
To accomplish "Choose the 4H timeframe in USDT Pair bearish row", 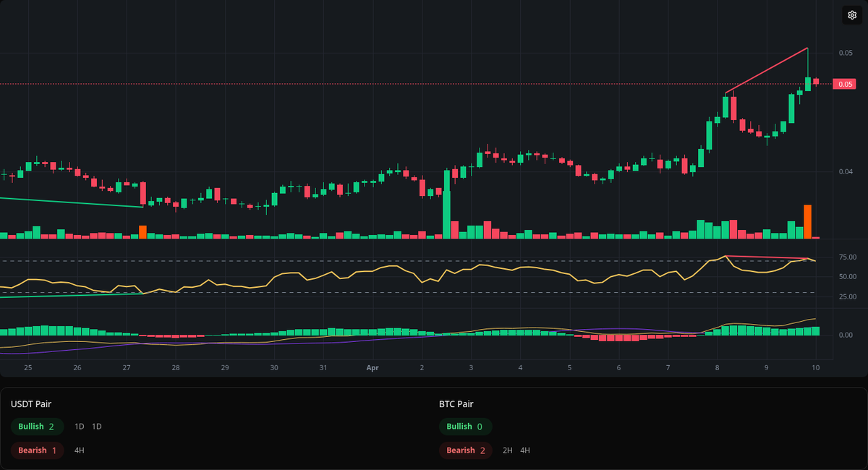I will click(x=80, y=450).
